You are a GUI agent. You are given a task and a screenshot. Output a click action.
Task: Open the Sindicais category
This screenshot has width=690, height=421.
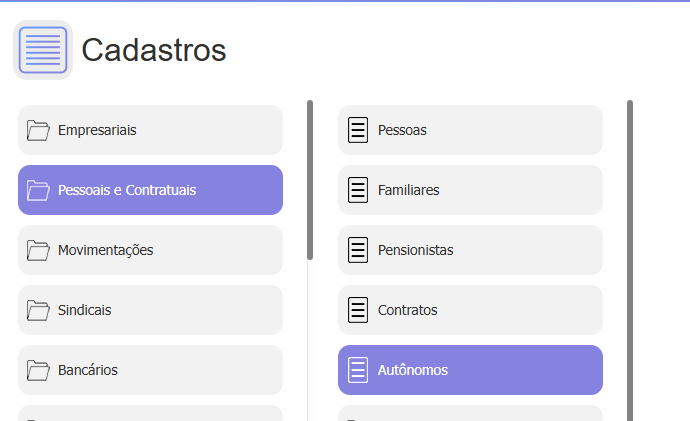150,310
